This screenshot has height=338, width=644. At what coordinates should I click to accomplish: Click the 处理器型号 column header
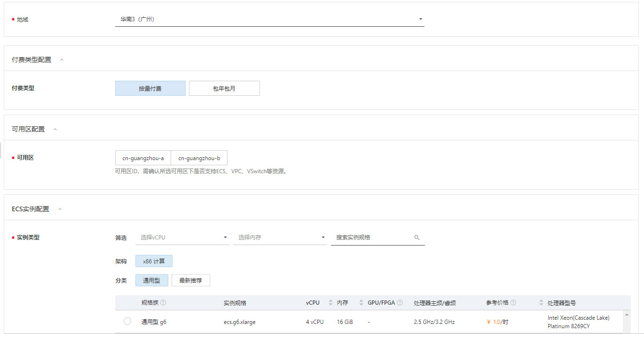pyautogui.click(x=562, y=303)
